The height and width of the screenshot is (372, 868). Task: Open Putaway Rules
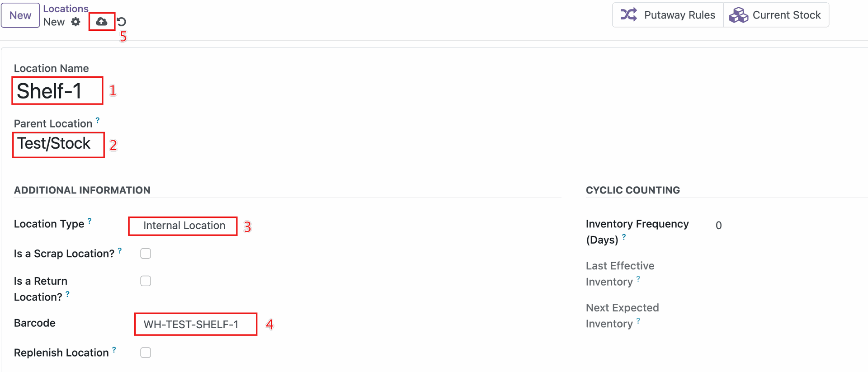(x=679, y=15)
